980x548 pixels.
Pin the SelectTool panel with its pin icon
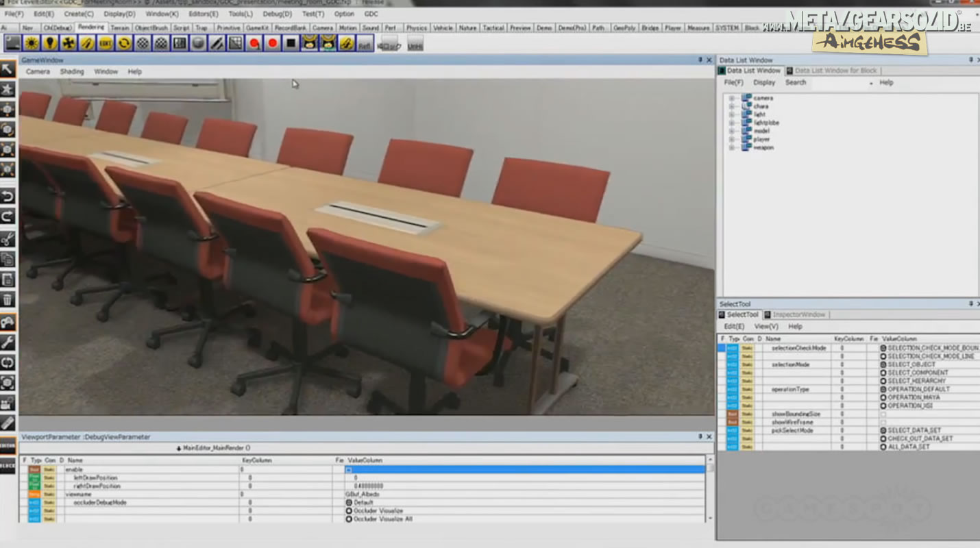click(x=970, y=303)
